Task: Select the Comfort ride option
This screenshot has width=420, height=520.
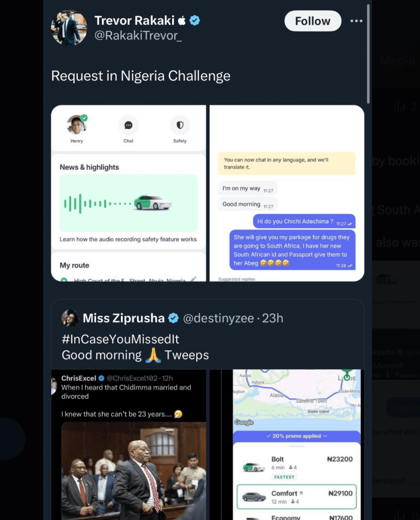Action: (x=297, y=497)
